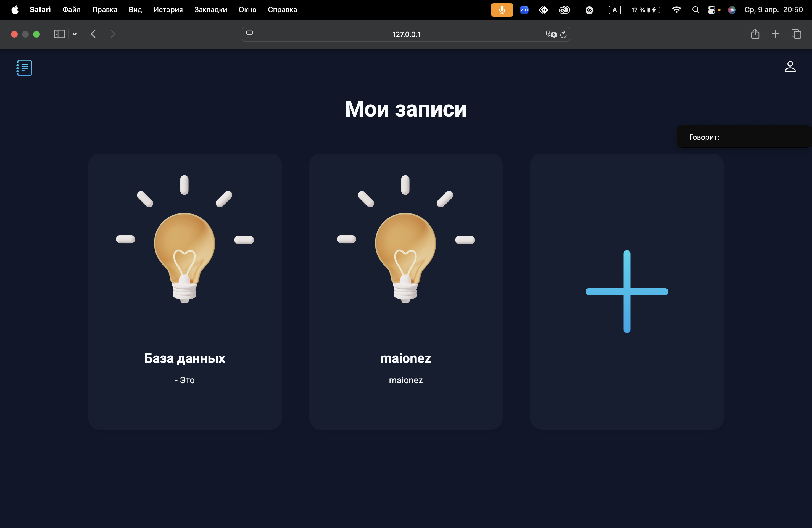Screen dimensions: 812x528
Task: Open the Закладки menu
Action: point(210,10)
